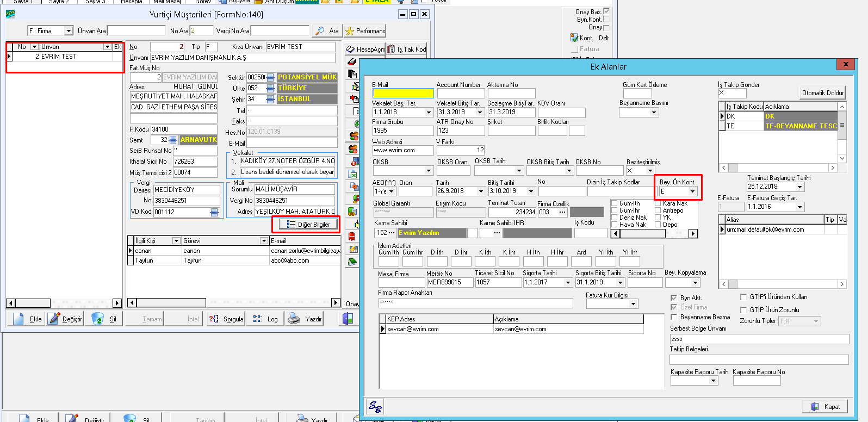Click the eraser icon below HesapAçm

click(x=352, y=61)
